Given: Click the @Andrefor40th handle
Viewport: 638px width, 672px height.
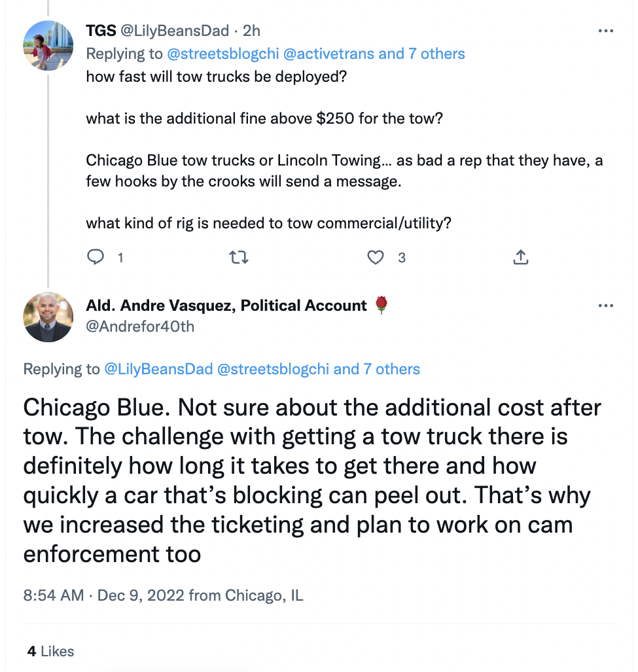Looking at the screenshot, I should point(140,326).
